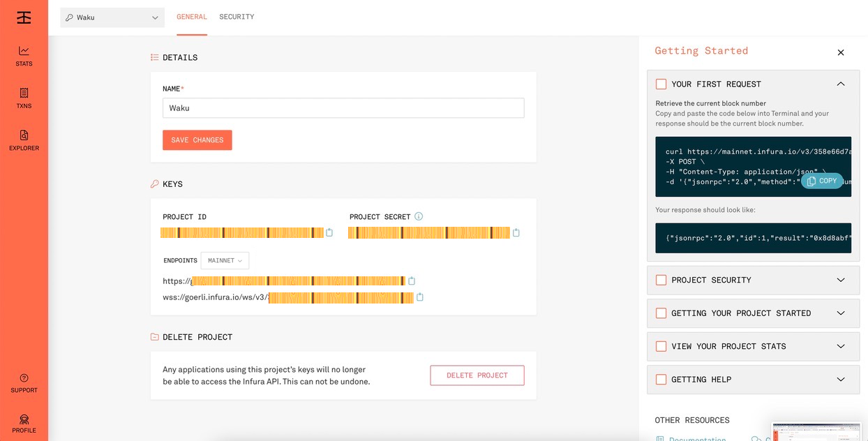
Task: Click the Support help icon
Action: click(24, 378)
